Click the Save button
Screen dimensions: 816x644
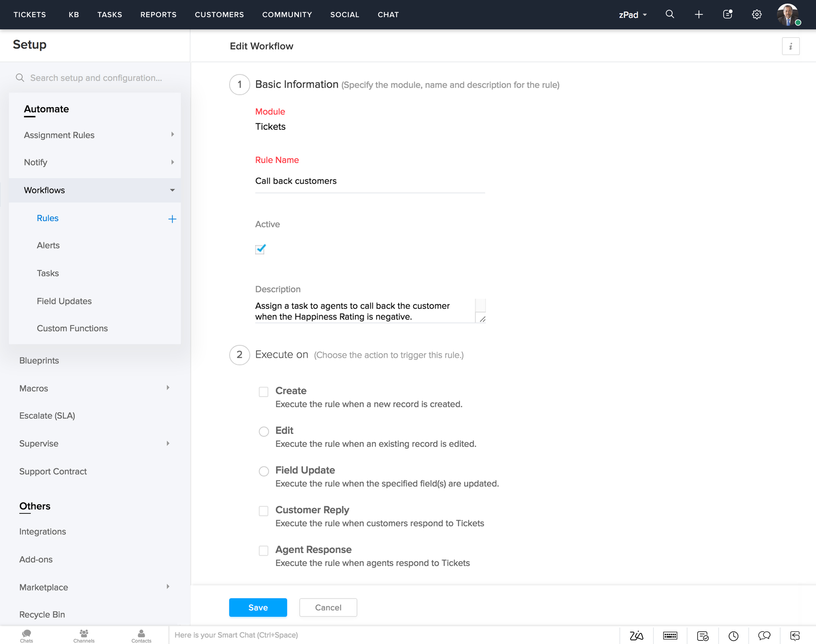258,608
